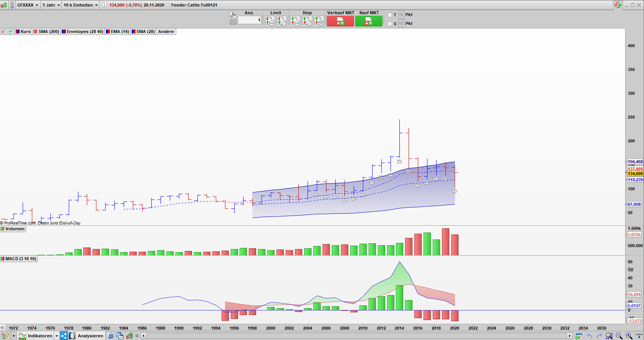The width and height of the screenshot is (644, 340).
Task: Enable the T points checkbox
Action: (x=390, y=15)
